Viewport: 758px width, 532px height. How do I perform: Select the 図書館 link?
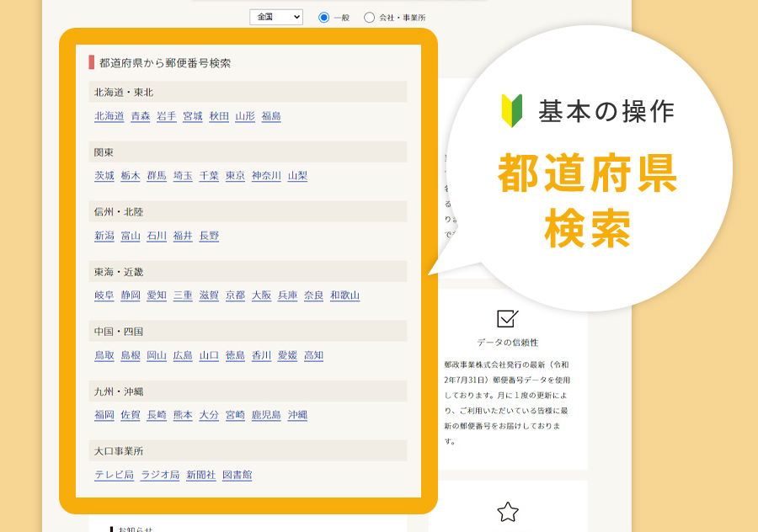point(237,475)
